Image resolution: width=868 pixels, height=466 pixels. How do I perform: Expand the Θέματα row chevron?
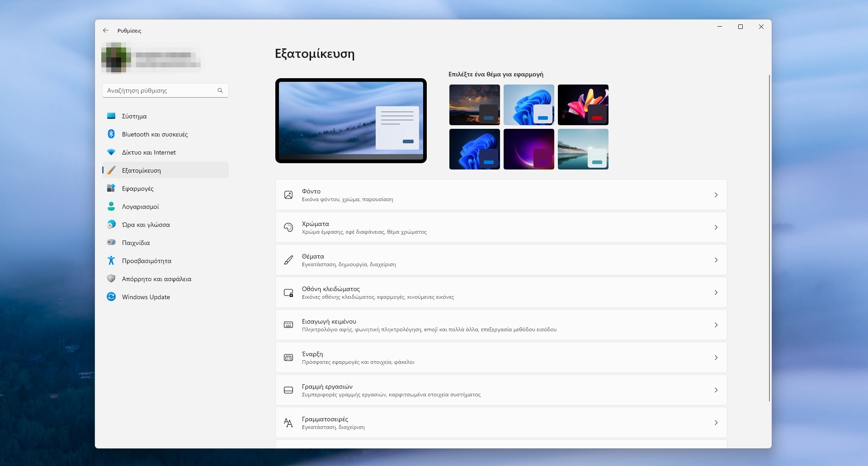pyautogui.click(x=716, y=260)
